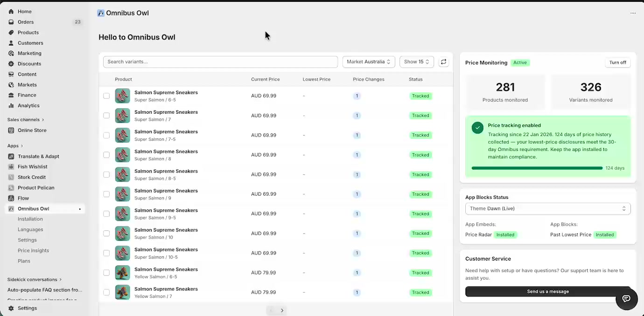Click Yellow Salmon / 6-5 product thumbnail

[x=123, y=273]
